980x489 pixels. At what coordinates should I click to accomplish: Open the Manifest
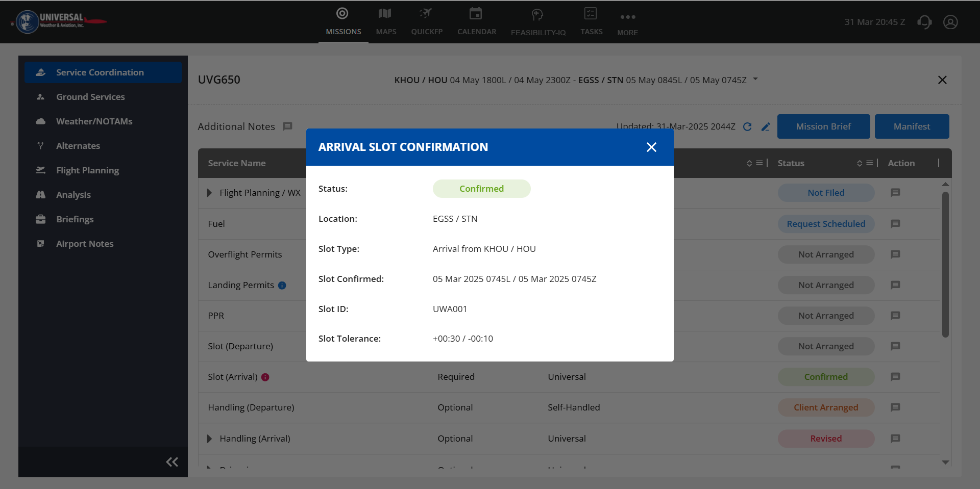click(x=912, y=126)
